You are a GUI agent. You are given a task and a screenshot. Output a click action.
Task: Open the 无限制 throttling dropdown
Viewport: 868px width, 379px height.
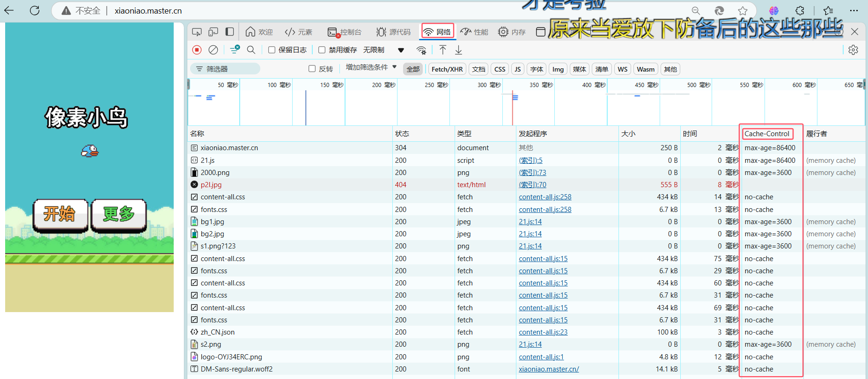tap(383, 50)
